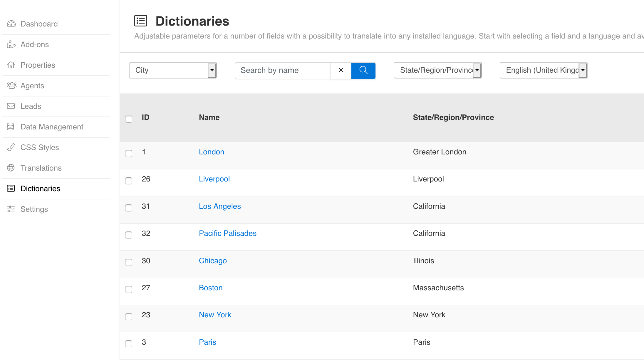Tick the checkbox next to London
This screenshot has height=360, width=644.
pyautogui.click(x=129, y=154)
